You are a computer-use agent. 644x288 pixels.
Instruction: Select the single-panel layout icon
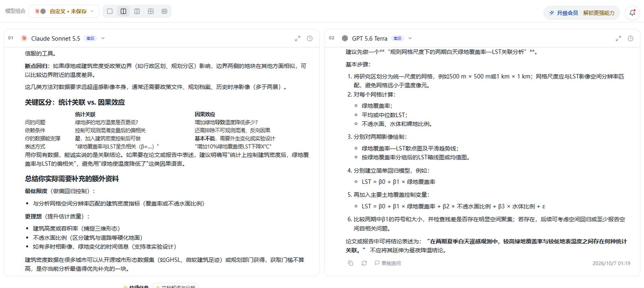click(x=110, y=11)
